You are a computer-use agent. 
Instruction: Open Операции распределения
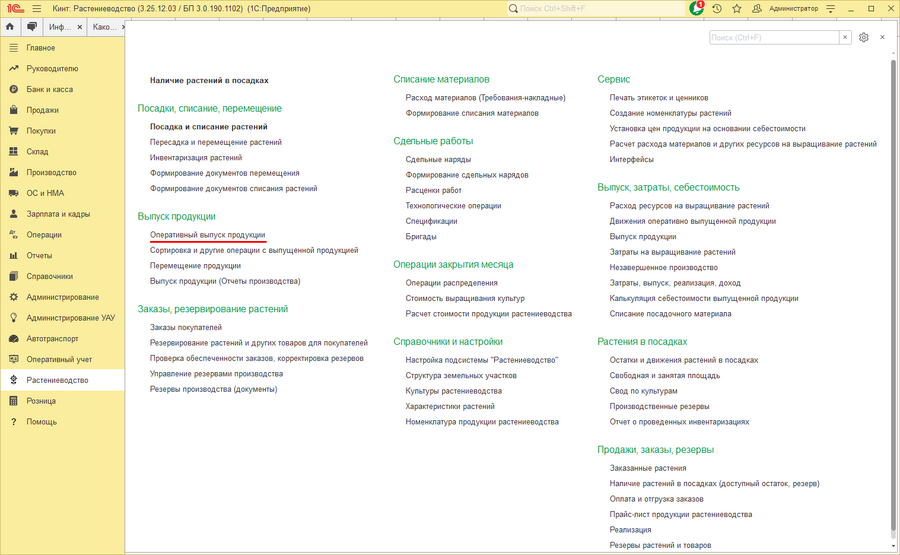[451, 282]
